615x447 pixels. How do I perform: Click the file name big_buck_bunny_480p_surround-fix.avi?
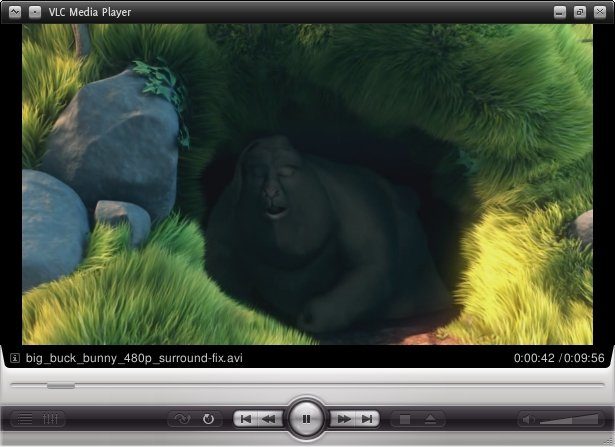(134, 358)
